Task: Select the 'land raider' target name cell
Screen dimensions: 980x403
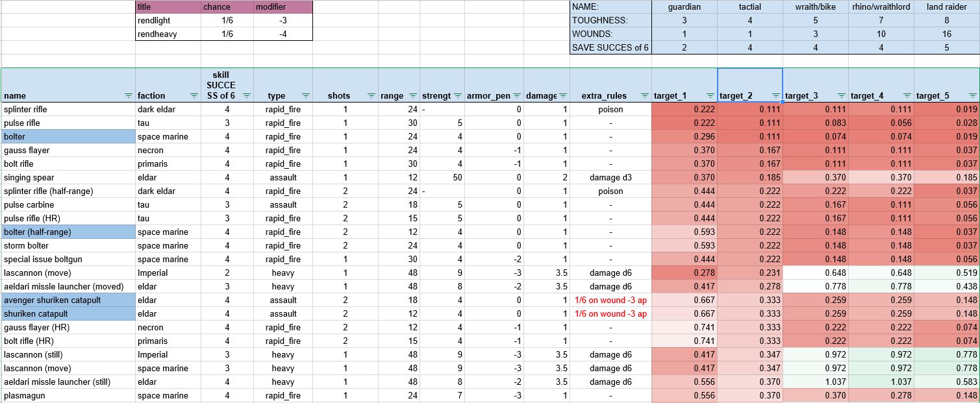Action: [947, 6]
